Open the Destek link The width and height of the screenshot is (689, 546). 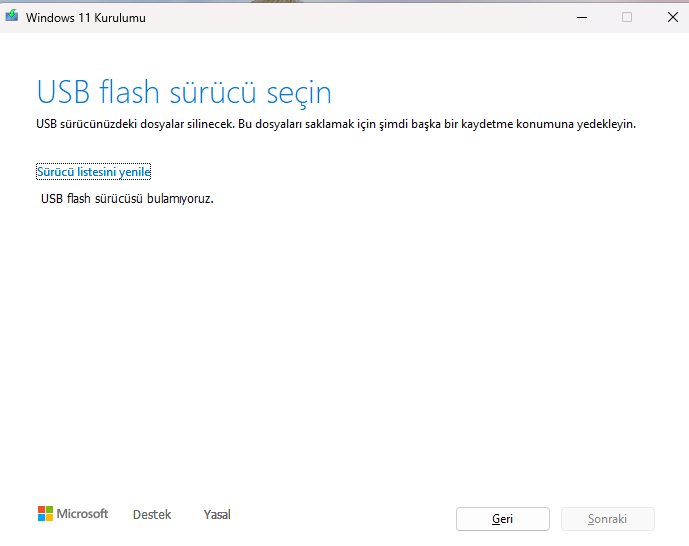click(x=152, y=514)
